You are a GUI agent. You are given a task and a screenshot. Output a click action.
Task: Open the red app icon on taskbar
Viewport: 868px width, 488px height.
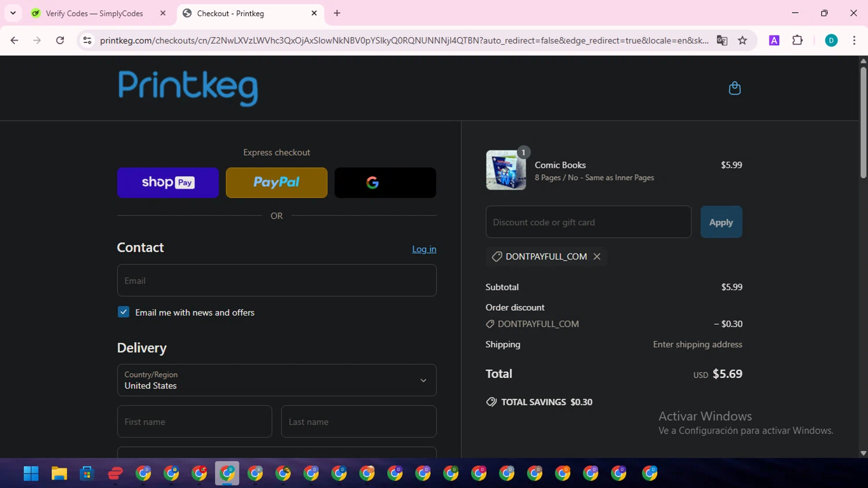(x=115, y=474)
